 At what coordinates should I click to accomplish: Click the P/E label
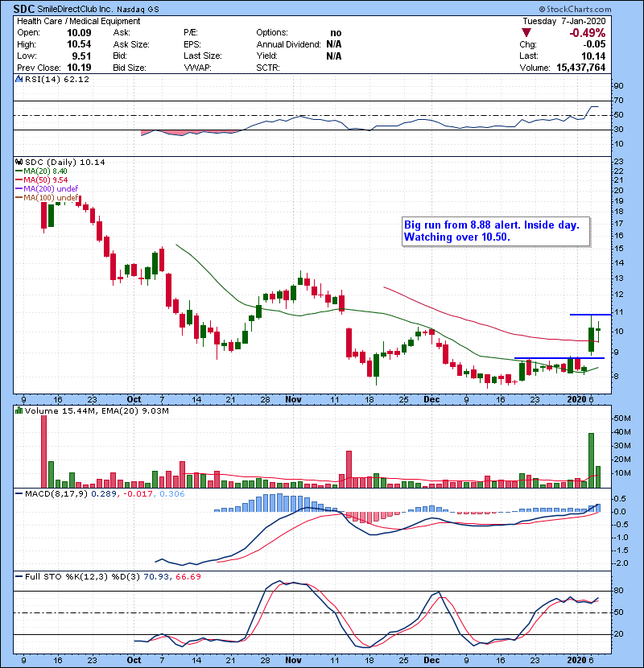tap(191, 33)
